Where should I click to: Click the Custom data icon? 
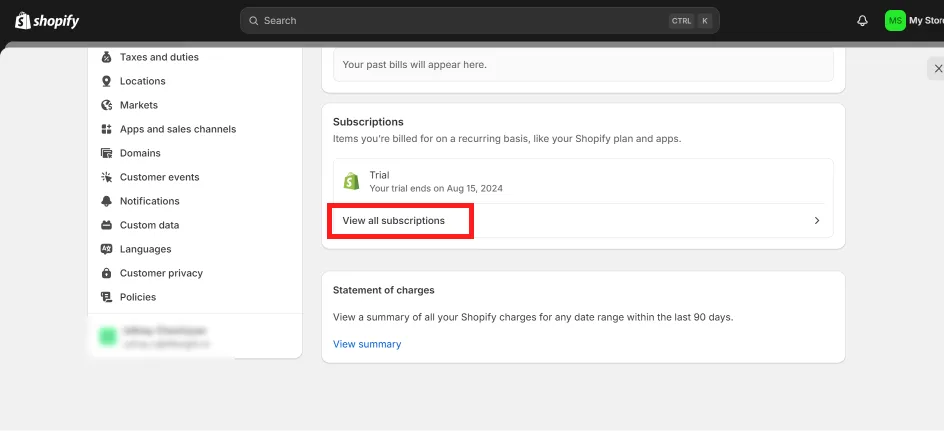107,225
